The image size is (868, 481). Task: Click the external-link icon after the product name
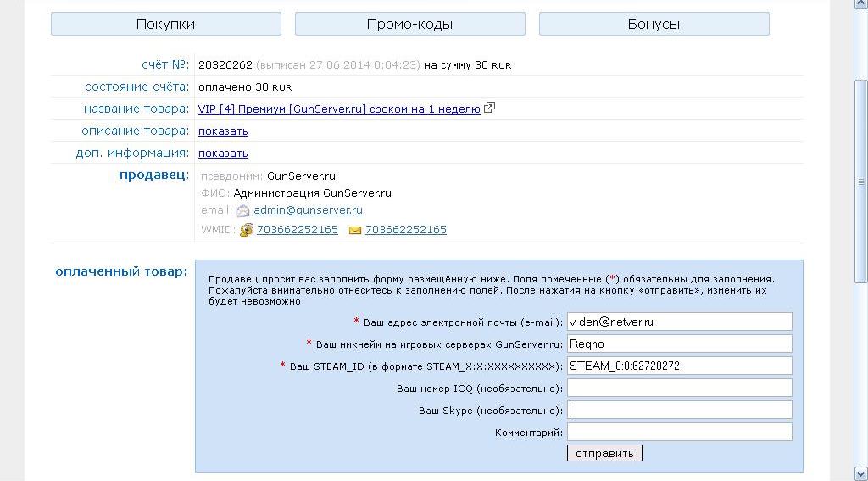click(x=489, y=109)
